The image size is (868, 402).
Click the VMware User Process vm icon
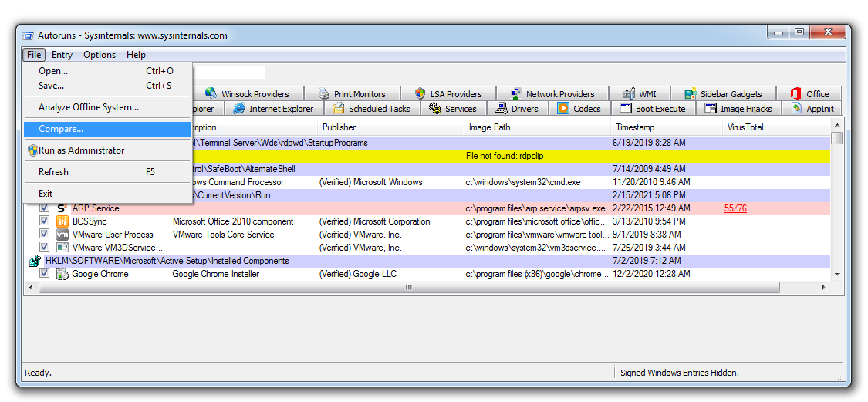(x=62, y=235)
